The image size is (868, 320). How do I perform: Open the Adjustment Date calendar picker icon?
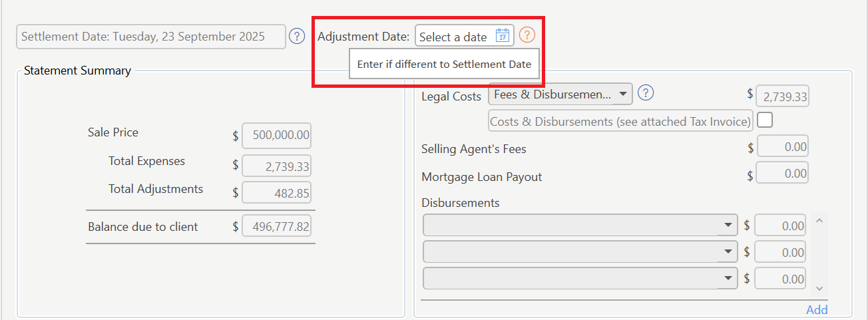click(x=503, y=36)
